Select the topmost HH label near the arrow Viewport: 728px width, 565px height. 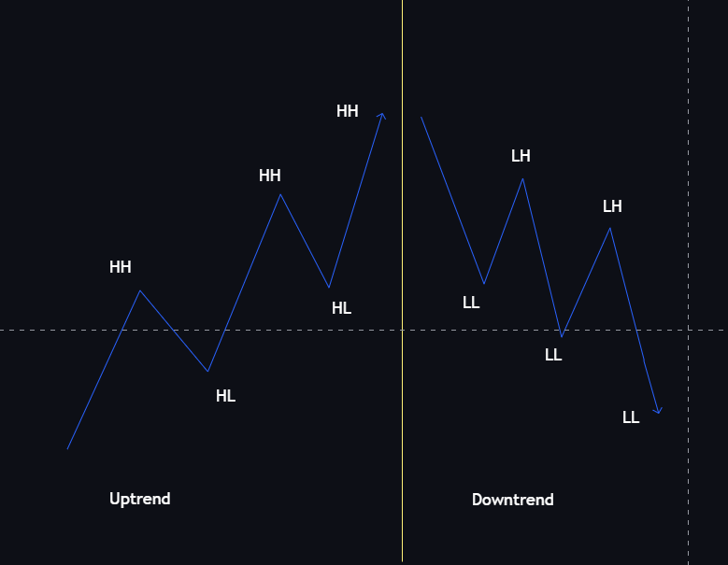[x=348, y=111]
